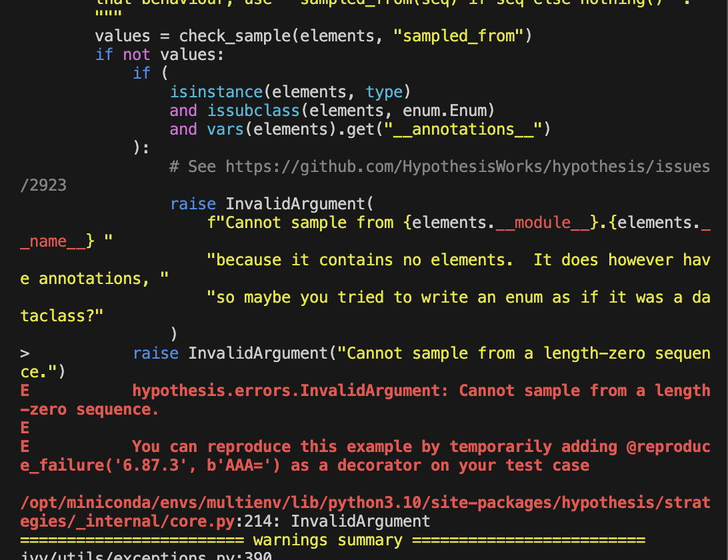Click 'isinstance(elements, type)' line
The height and width of the screenshot is (560, 728).
point(290,92)
